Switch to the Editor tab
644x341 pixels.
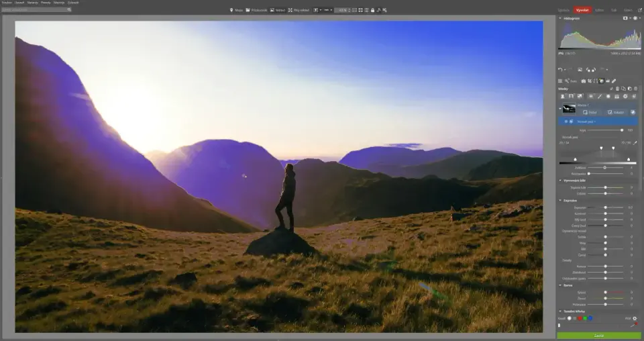tap(599, 10)
